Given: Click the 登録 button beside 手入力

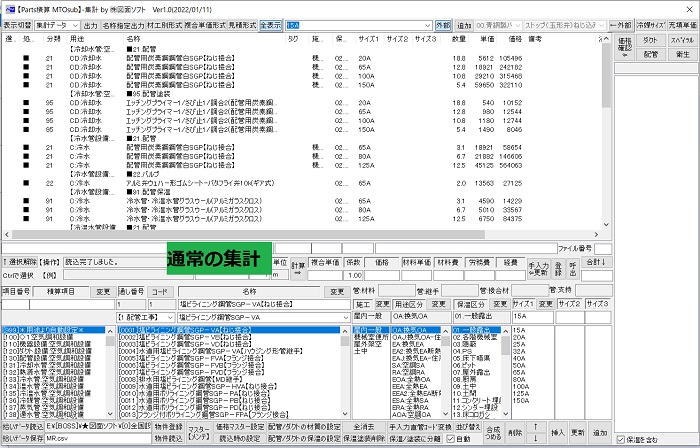Looking at the screenshot, I should 558,269.
